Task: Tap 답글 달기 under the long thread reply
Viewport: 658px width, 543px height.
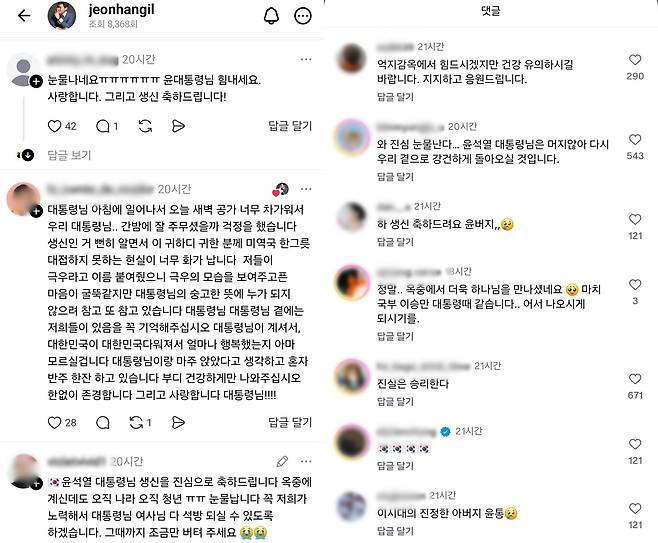Action: point(290,423)
